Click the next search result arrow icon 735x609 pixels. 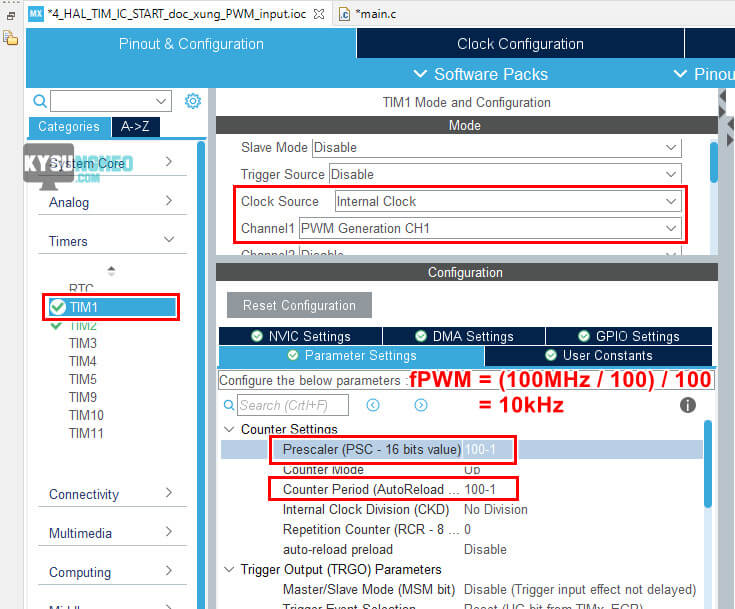[x=421, y=405]
